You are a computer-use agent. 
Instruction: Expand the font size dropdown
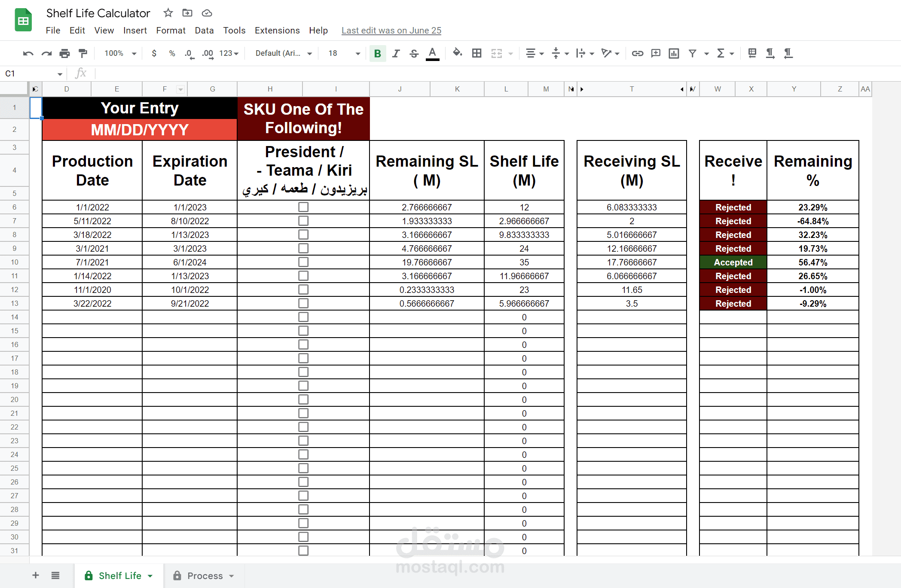coord(357,53)
